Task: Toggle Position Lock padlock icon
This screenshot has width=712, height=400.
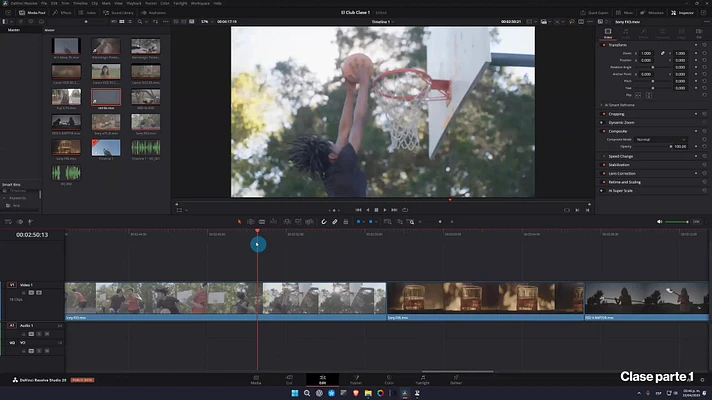Action: coord(346,222)
